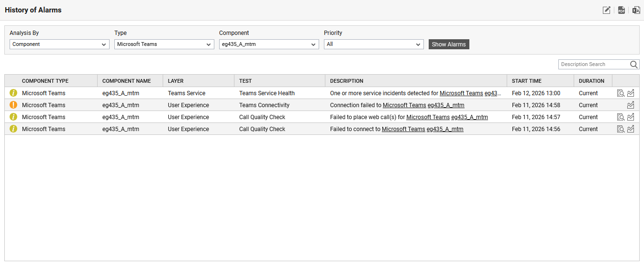The height and width of the screenshot is (266, 644).
Task: Open eg435_A_mtm link in 'Failed to connect to' row
Action: point(445,129)
